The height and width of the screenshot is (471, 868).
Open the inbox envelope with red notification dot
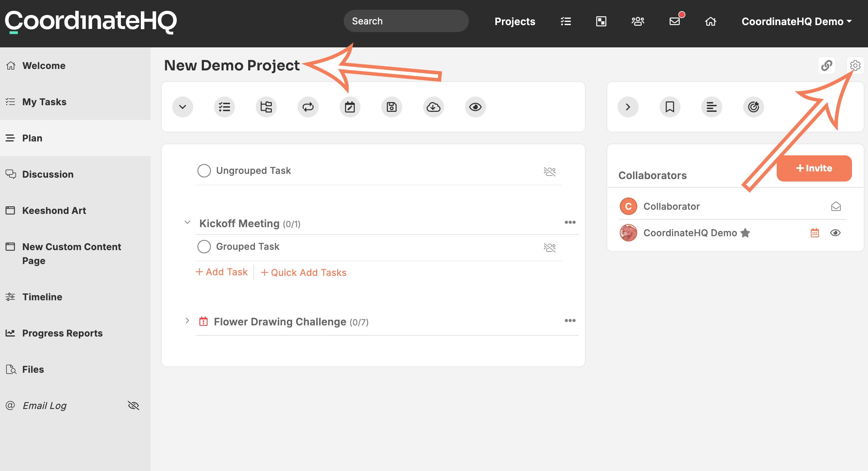(x=675, y=21)
